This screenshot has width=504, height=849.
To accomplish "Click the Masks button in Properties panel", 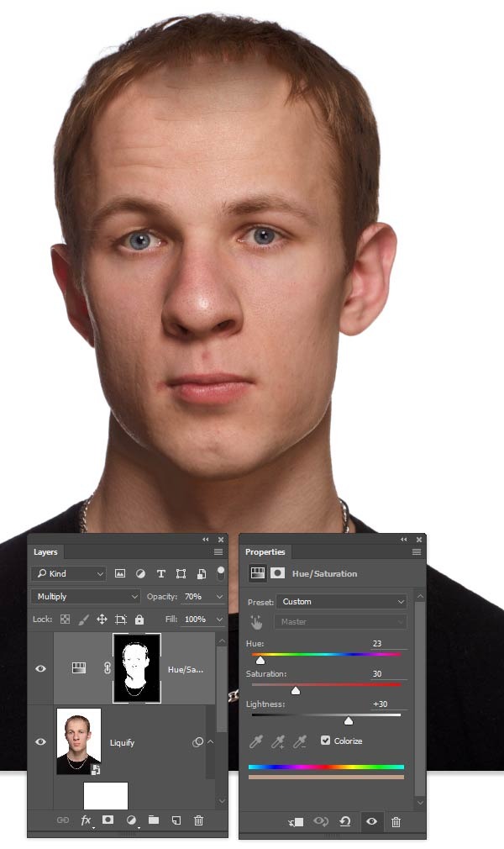I will (277, 573).
